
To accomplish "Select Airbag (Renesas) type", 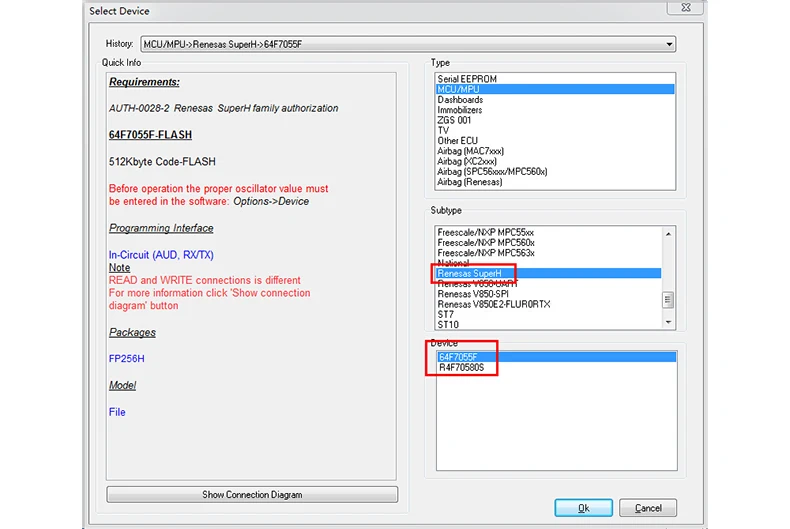I will 555,182.
